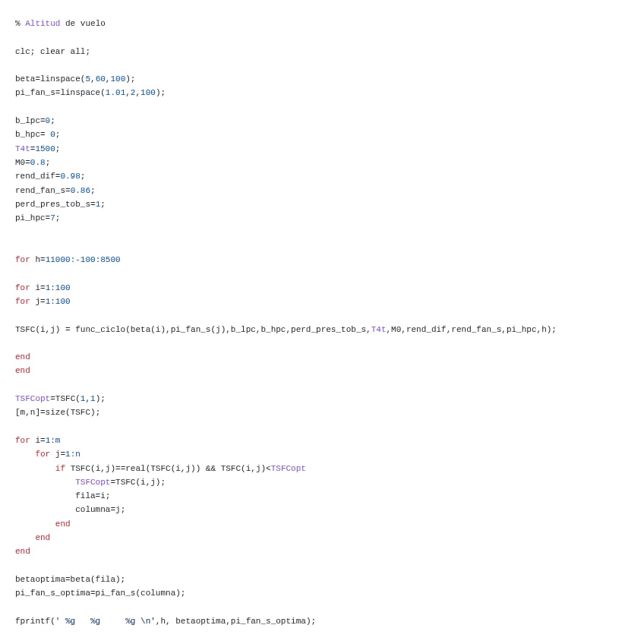
Task: Click the "perd_pres_tob_s=1;" line
Action: tap(60, 204)
